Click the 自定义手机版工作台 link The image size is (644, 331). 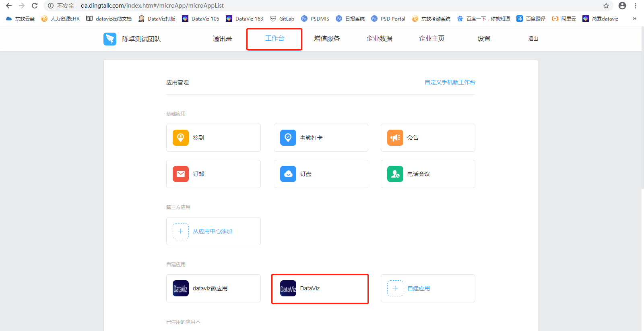tap(450, 82)
